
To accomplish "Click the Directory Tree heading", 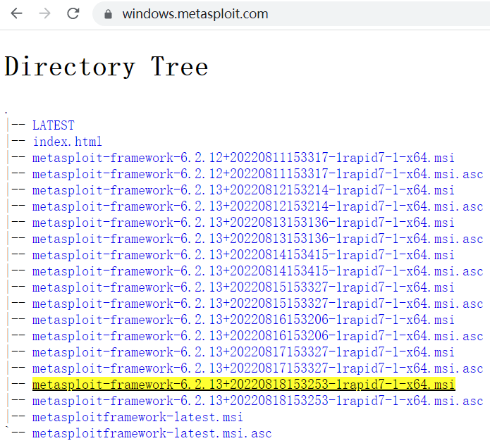I will pos(106,66).
